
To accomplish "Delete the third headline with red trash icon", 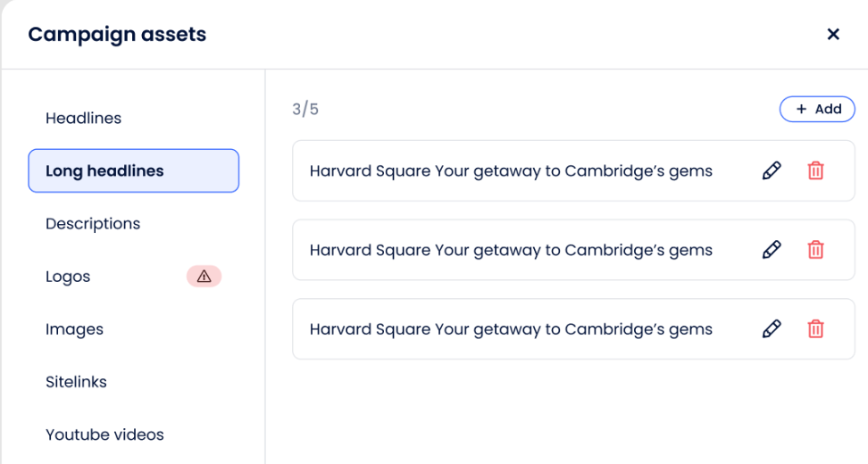I will click(x=815, y=329).
